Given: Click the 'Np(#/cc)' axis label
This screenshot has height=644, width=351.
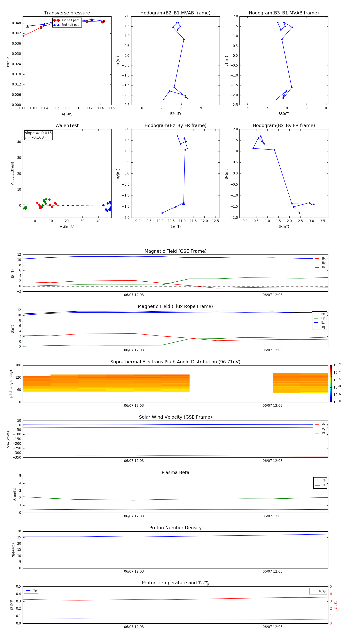Looking at the screenshot, I should 13,550.
